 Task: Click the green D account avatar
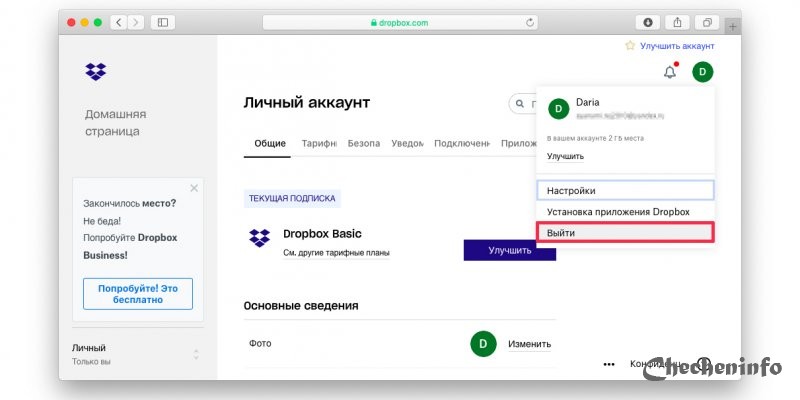coord(703,72)
